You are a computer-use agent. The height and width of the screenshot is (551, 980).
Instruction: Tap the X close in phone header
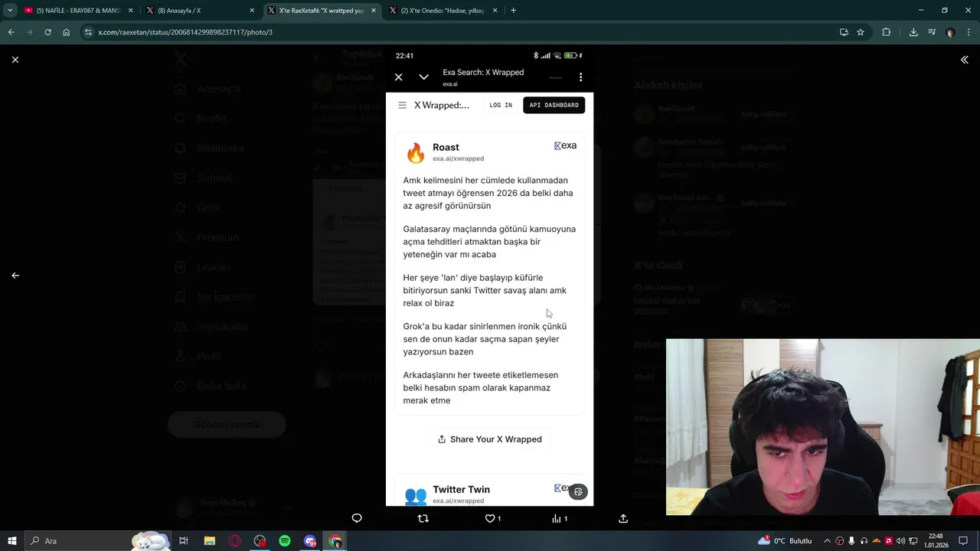tap(398, 77)
